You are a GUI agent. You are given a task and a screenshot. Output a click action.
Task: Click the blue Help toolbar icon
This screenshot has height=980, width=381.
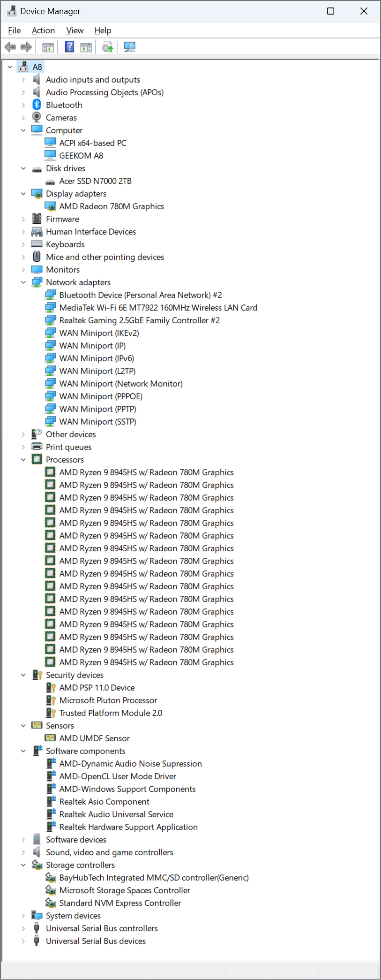pos(69,47)
